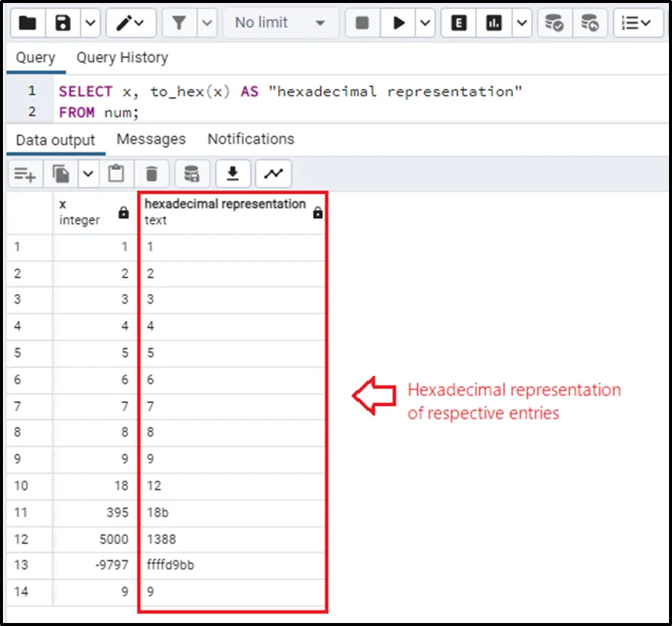This screenshot has width=672, height=626.
Task: Download results with the save-to-file icon
Action: (x=233, y=174)
